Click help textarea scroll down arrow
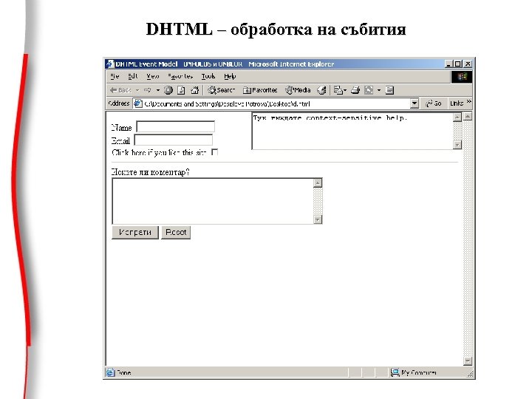This screenshot has height=399, width=532. pos(457,145)
